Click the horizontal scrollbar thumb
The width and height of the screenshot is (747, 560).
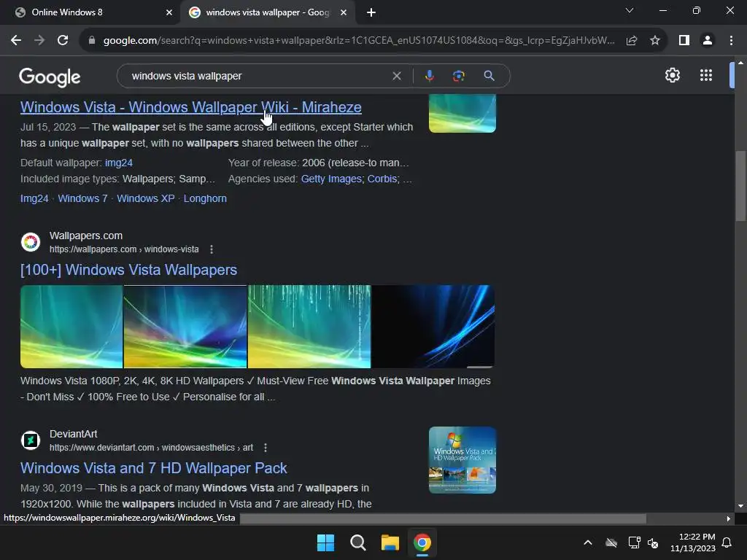pos(443,518)
